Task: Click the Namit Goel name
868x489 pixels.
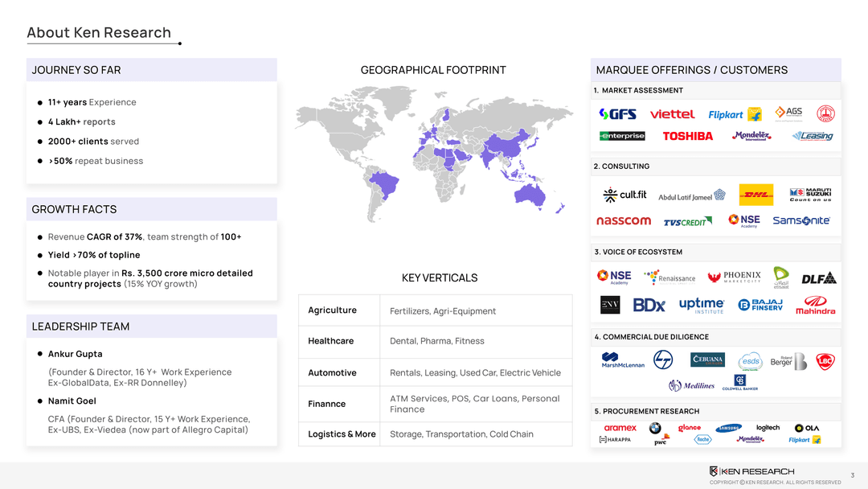Action: [x=72, y=401]
